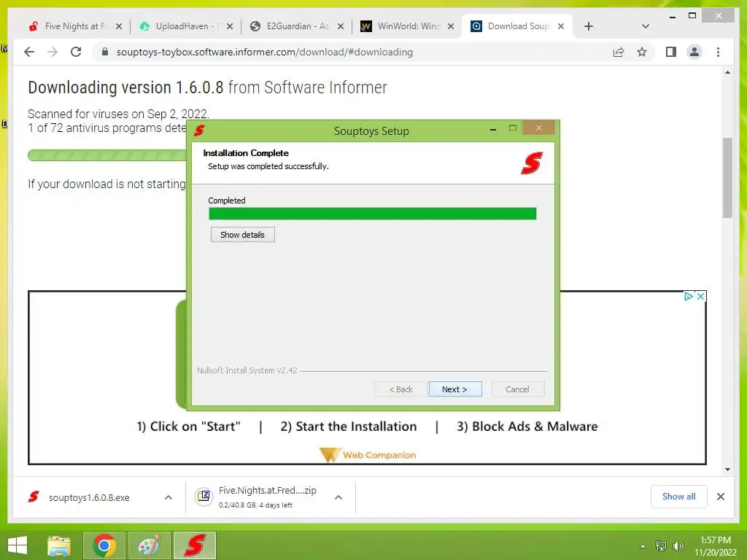The height and width of the screenshot is (560, 747).
Task: Close the downloads bar
Action: pos(721,497)
